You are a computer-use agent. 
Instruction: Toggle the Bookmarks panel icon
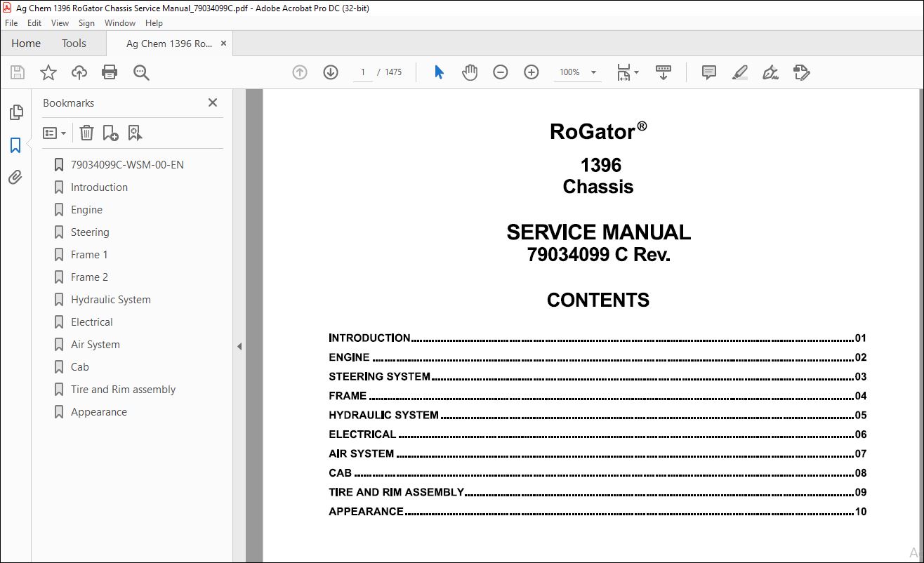pyautogui.click(x=15, y=145)
